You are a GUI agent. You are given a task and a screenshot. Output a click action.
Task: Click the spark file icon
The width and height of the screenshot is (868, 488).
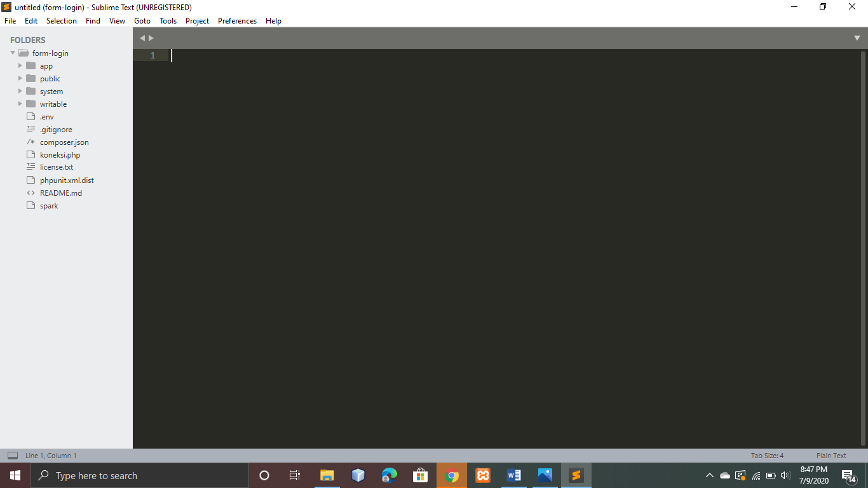coord(31,205)
